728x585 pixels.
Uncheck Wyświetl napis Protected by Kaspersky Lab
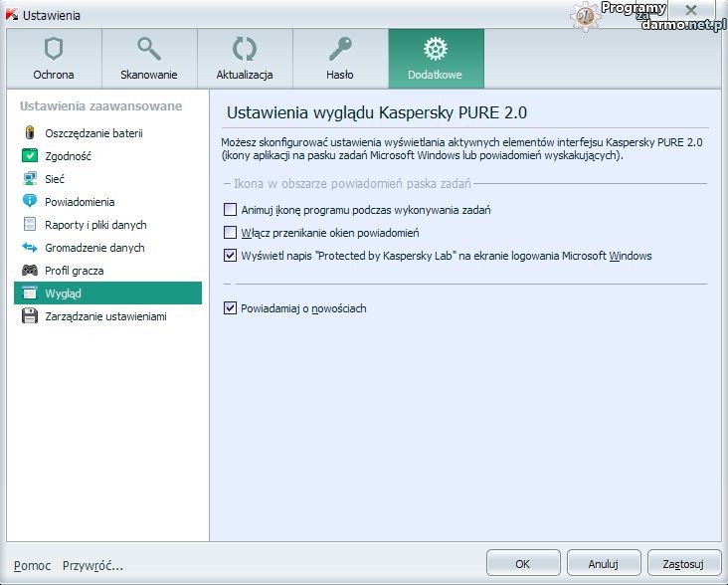[x=231, y=256]
